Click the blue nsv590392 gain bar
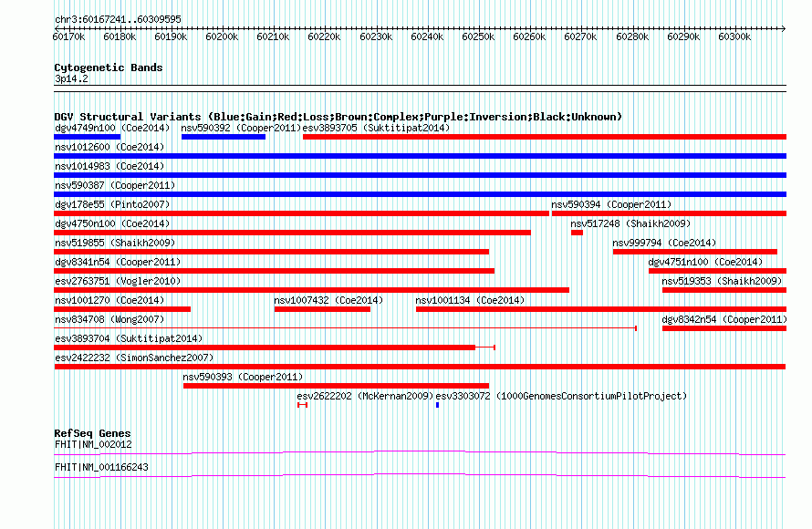The width and height of the screenshot is (812, 529). [x=224, y=137]
